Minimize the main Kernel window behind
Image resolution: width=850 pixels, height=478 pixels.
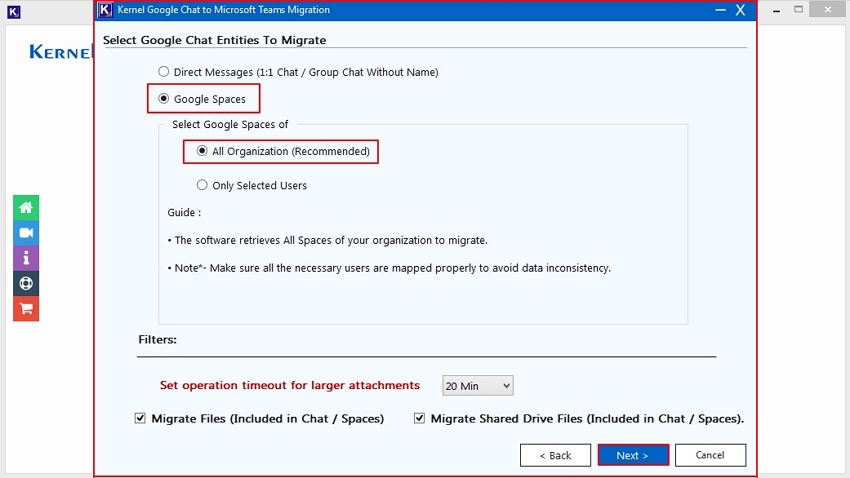tap(776, 10)
